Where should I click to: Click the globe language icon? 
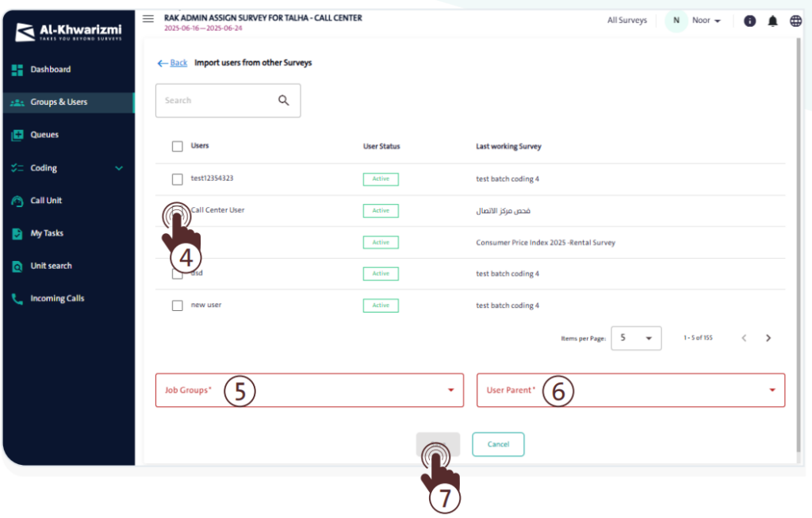coord(795,21)
